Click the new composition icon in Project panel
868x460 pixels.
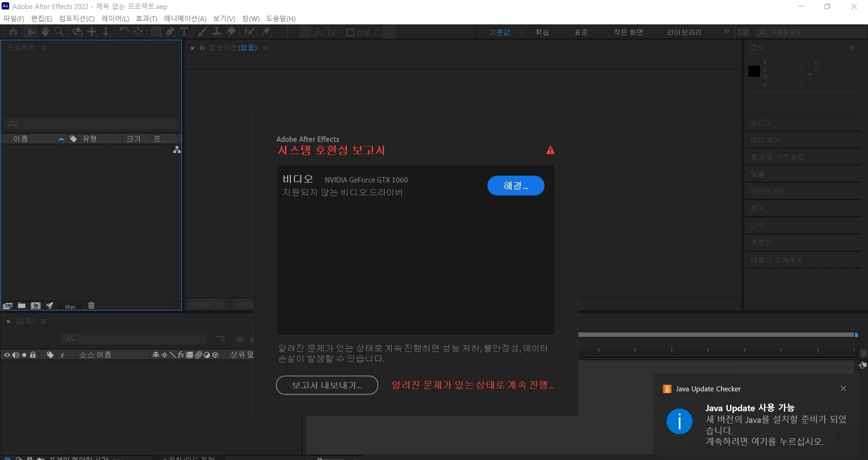(x=36, y=306)
